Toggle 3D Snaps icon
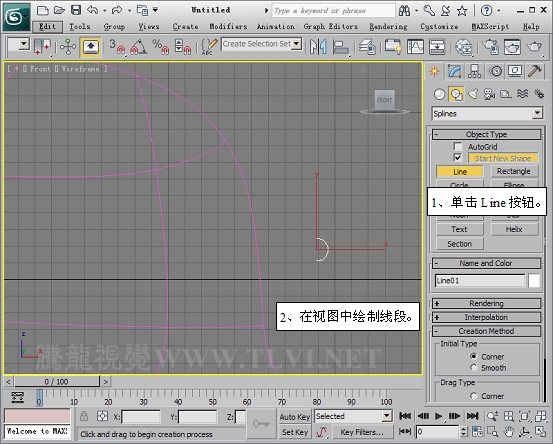Viewport: 553px width, 444px height. tap(117, 47)
